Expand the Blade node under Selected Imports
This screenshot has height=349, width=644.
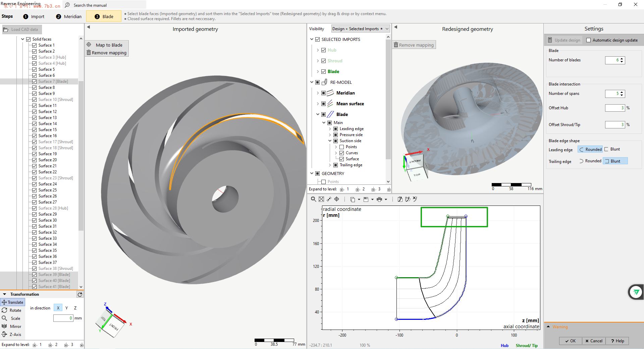click(x=318, y=72)
